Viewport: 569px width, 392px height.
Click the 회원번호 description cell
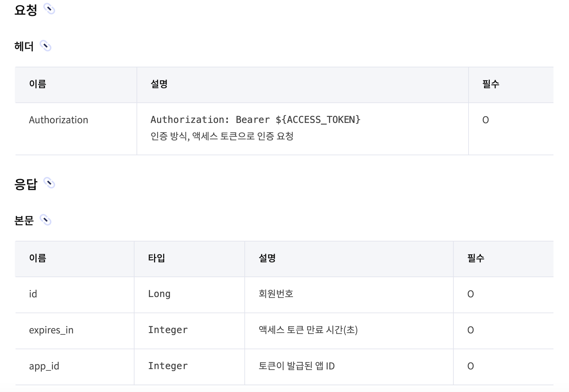(349, 295)
